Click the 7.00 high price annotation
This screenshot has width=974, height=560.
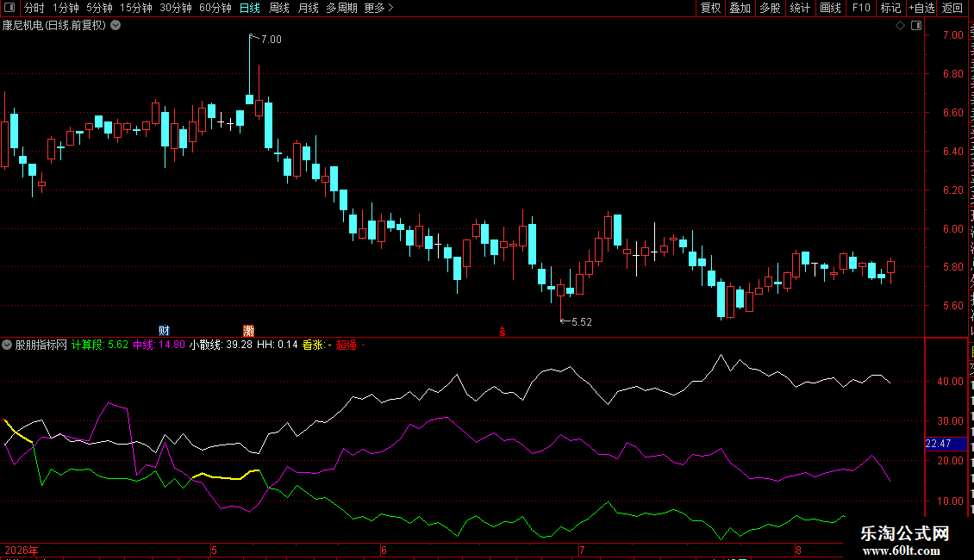coord(271,39)
